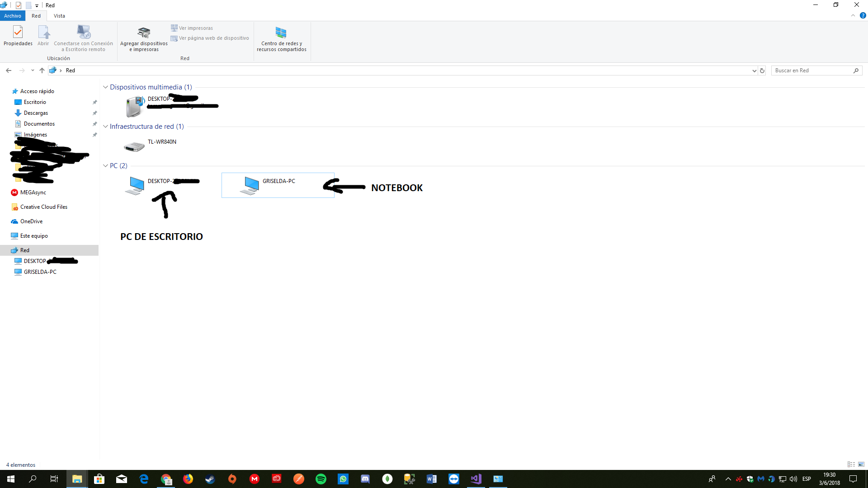Switch to details view layout icon

[851, 465]
